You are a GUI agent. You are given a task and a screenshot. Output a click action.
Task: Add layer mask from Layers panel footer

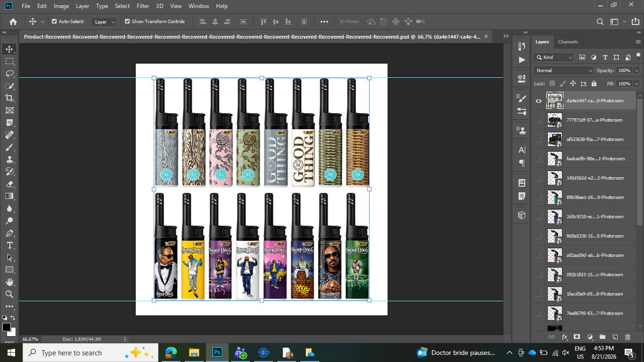pos(577,337)
